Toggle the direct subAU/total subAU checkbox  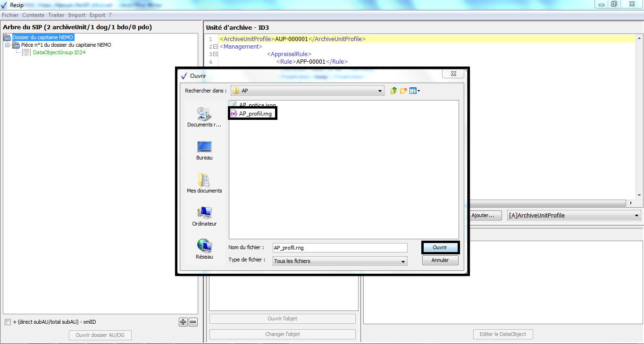pyautogui.click(x=8, y=322)
